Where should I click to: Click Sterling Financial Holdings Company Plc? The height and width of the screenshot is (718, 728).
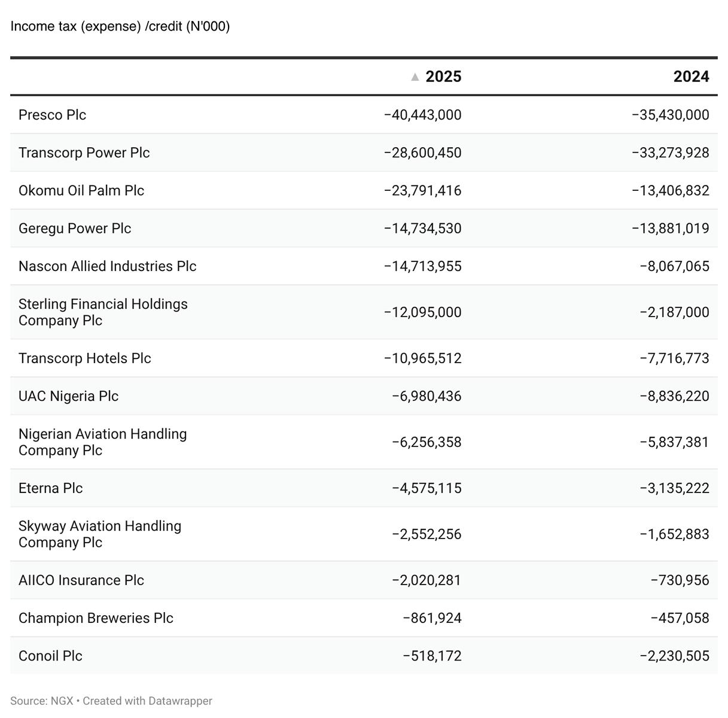click(103, 312)
